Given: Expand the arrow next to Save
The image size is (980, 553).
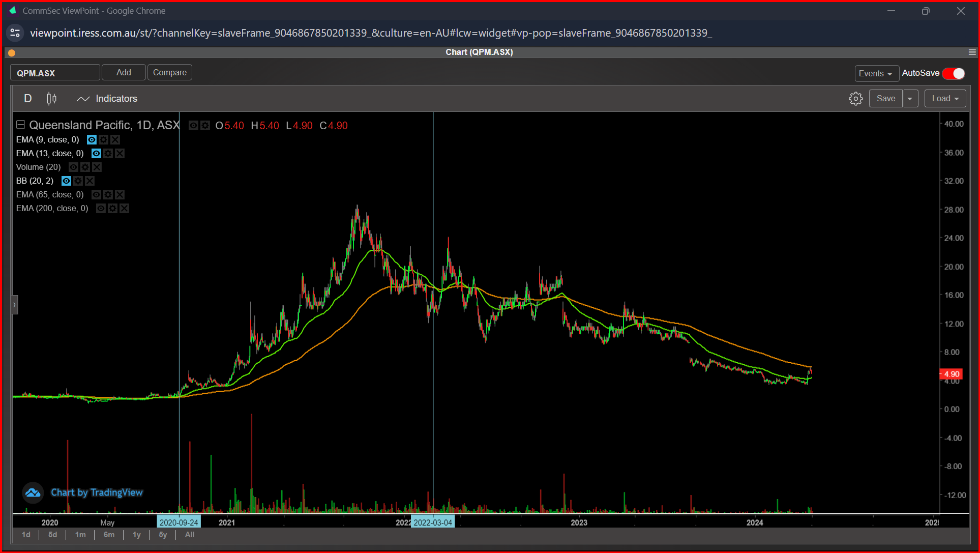Looking at the screenshot, I should 910,99.
